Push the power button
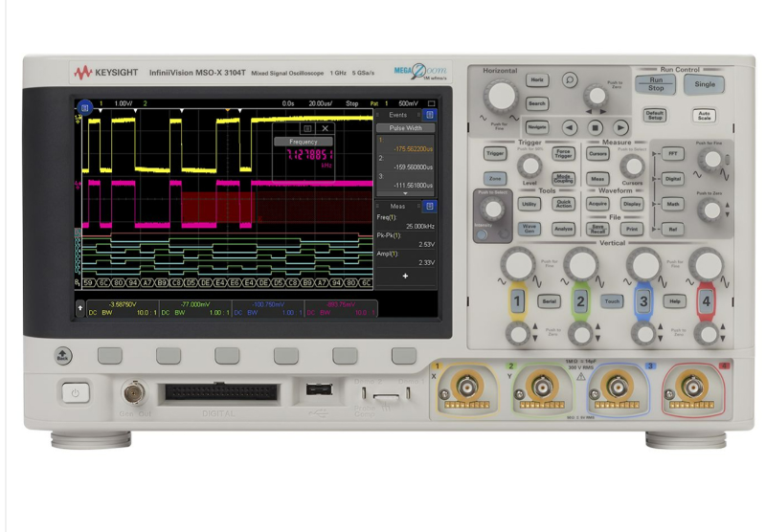 coord(76,392)
